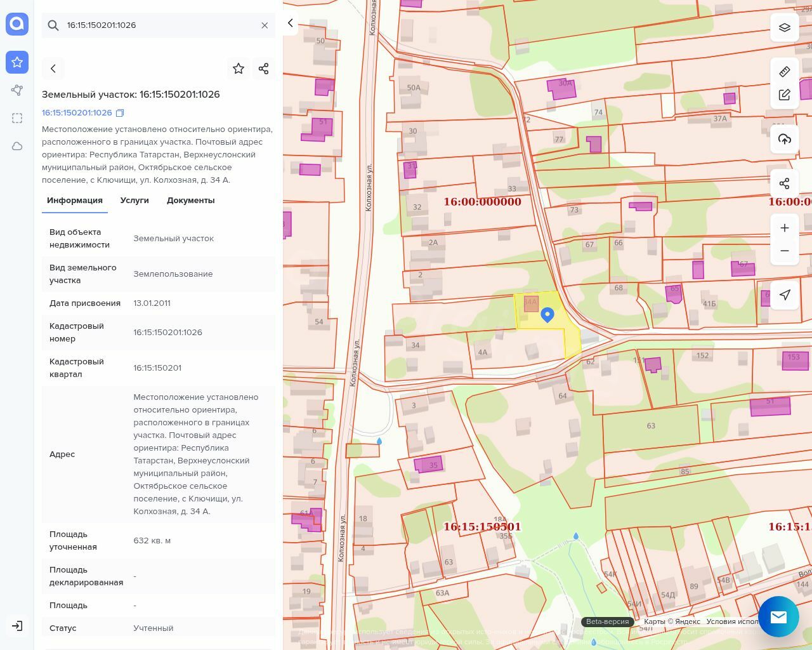Click inside the cadastral search field
This screenshot has height=650, width=812.
pyautogui.click(x=159, y=25)
